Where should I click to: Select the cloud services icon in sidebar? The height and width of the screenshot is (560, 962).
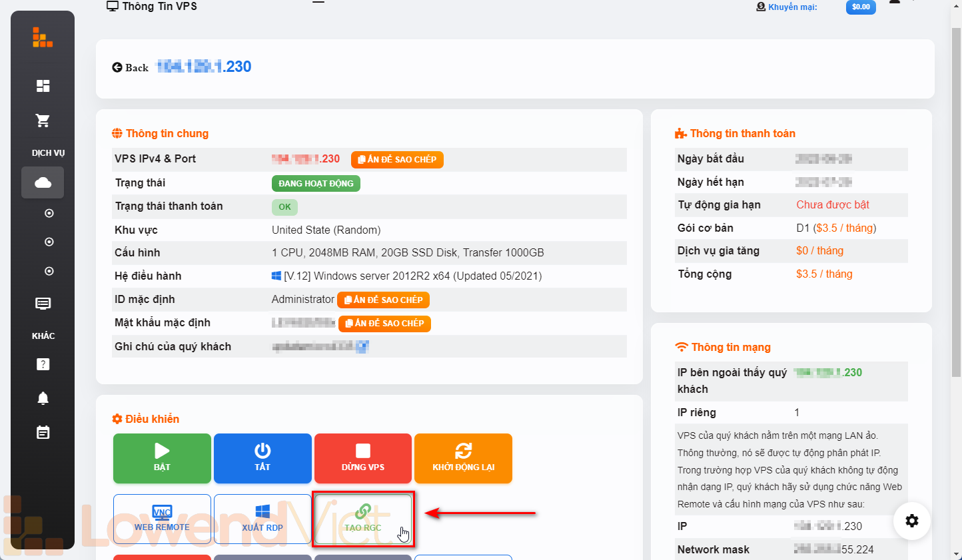click(x=43, y=182)
